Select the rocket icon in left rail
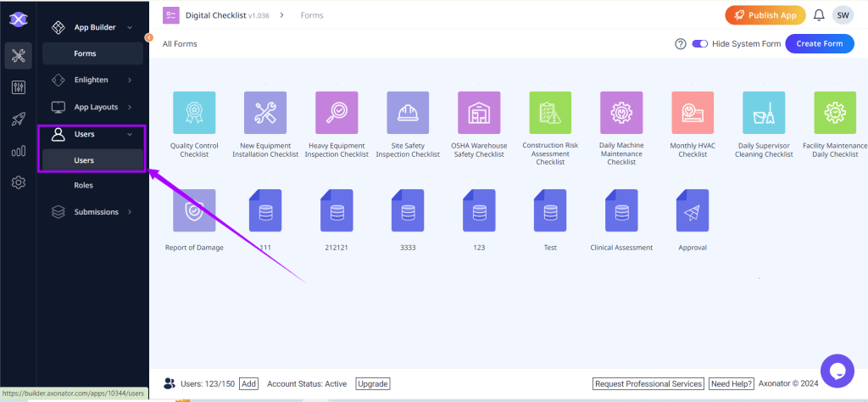Image resolution: width=868 pixels, height=402 pixels. click(18, 120)
